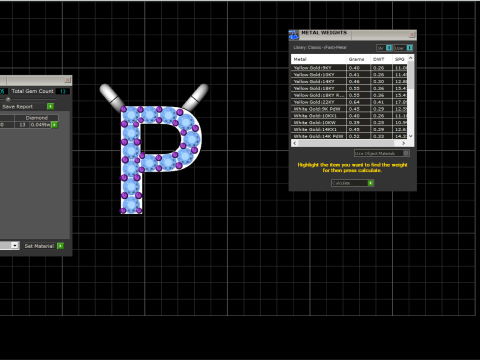The image size is (480, 360).
Task: Click scroll-up arrow in metals list
Action: click(x=411, y=58)
